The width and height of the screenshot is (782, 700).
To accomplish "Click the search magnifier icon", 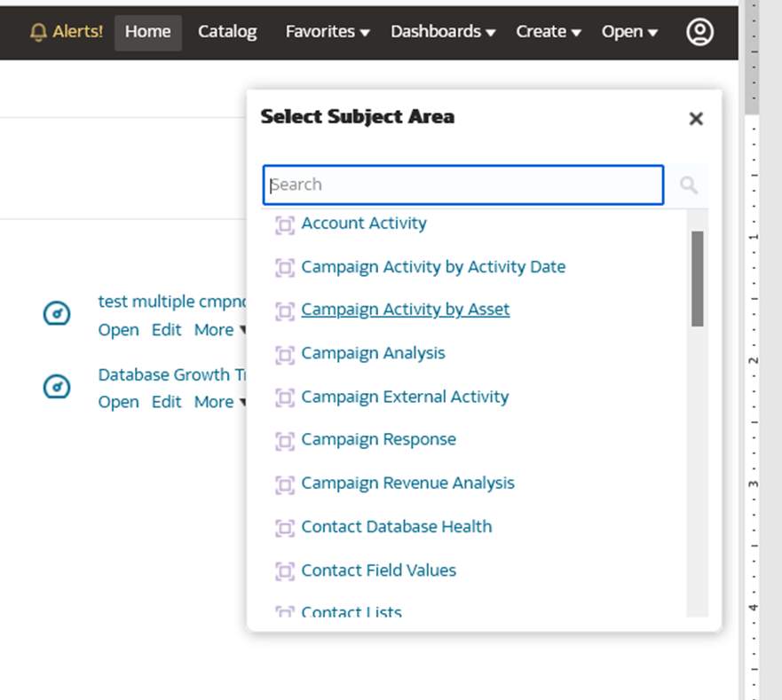I will (x=689, y=185).
